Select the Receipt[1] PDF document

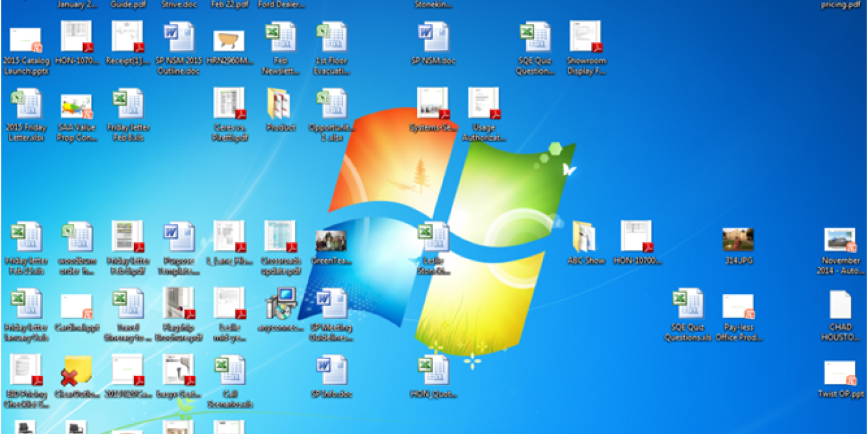click(x=128, y=37)
